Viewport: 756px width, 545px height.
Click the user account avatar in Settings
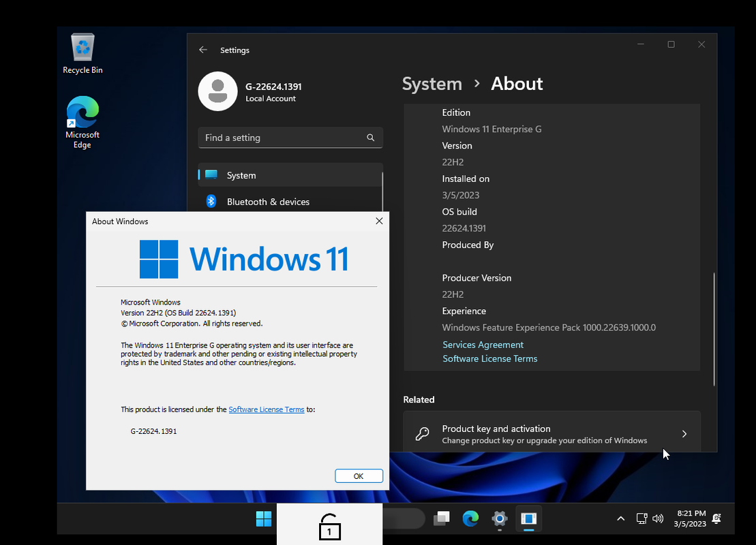217,91
